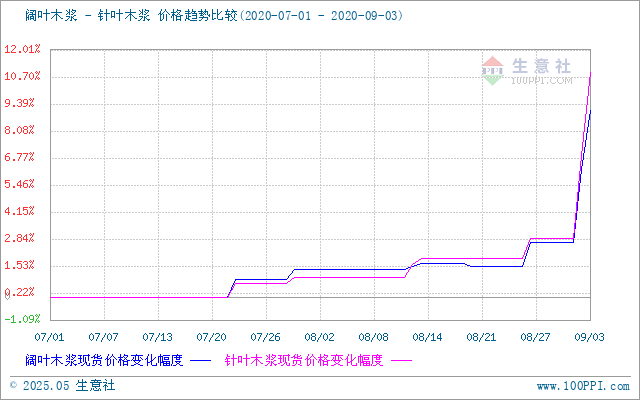Click the 9.39% y-axis label

pyautogui.click(x=19, y=103)
